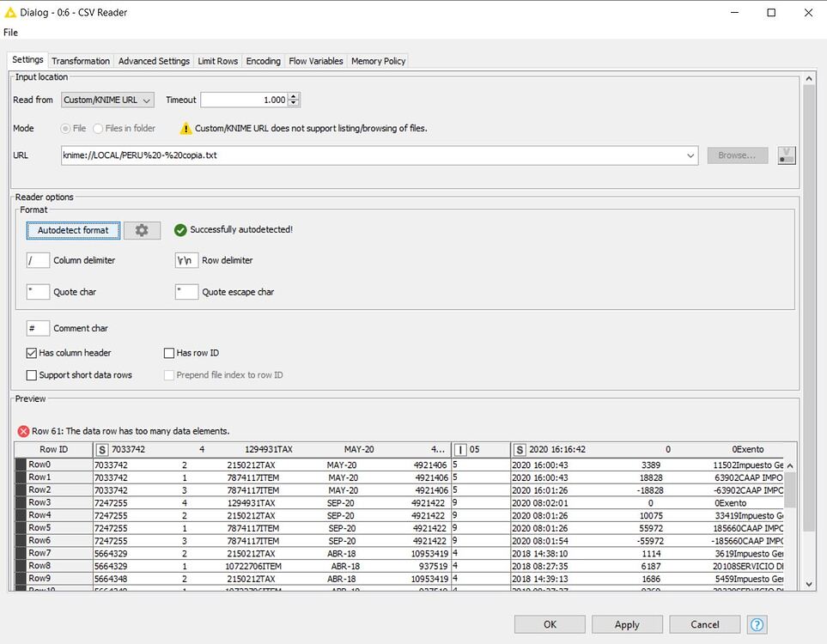Click the string type icon on column 7033742
The height and width of the screenshot is (644, 827).
click(102, 448)
